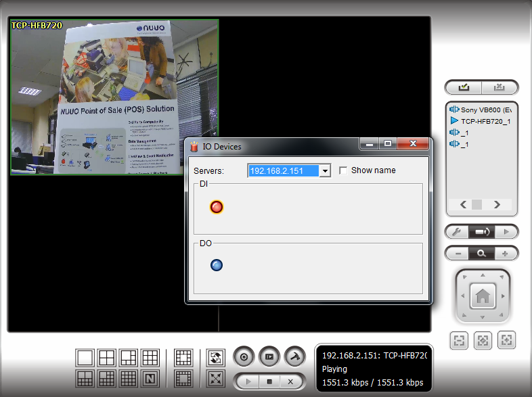This screenshot has height=397, width=532.
Task: Open the Servers dropdown arrow
Action: click(325, 171)
